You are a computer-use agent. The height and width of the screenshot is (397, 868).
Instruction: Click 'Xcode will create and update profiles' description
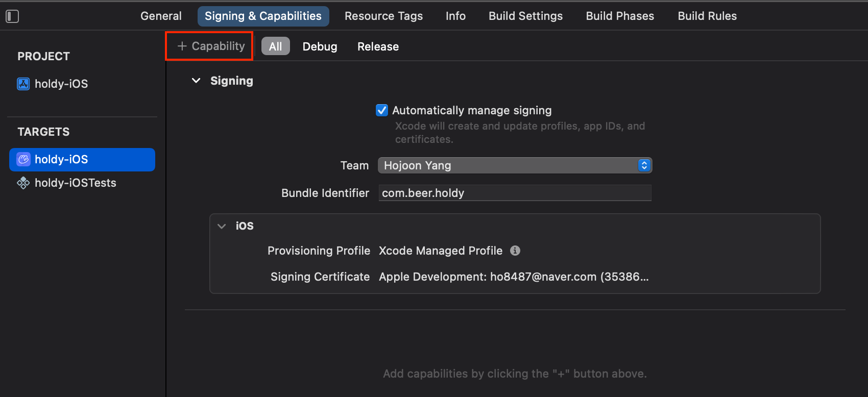[520, 132]
